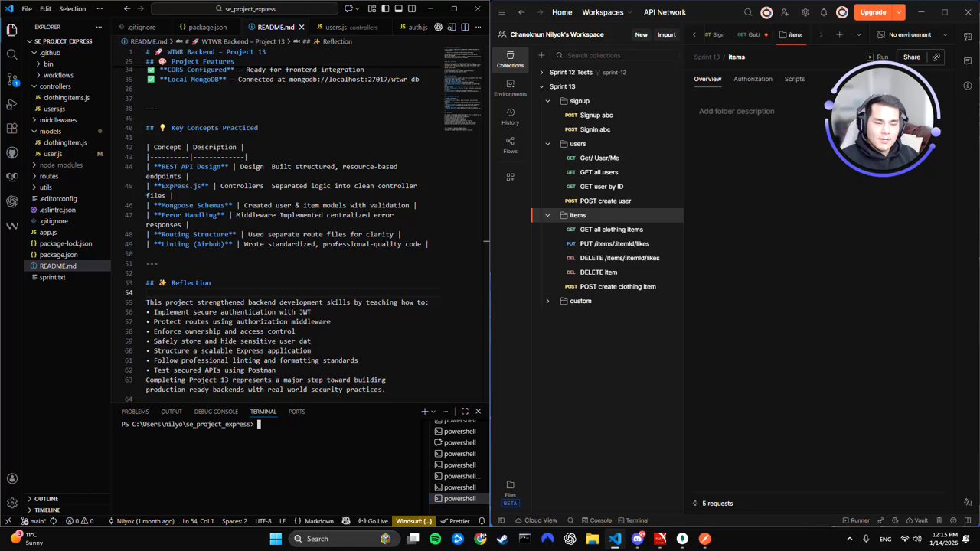Open the Extensions view in VS Code
The height and width of the screenshot is (551, 980).
click(11, 128)
